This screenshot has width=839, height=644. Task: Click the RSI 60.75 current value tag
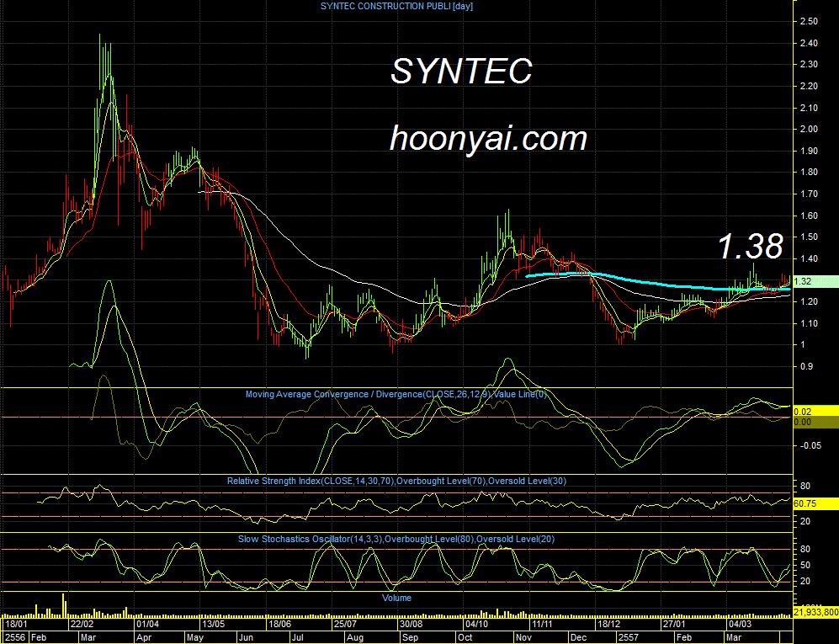pyautogui.click(x=815, y=503)
